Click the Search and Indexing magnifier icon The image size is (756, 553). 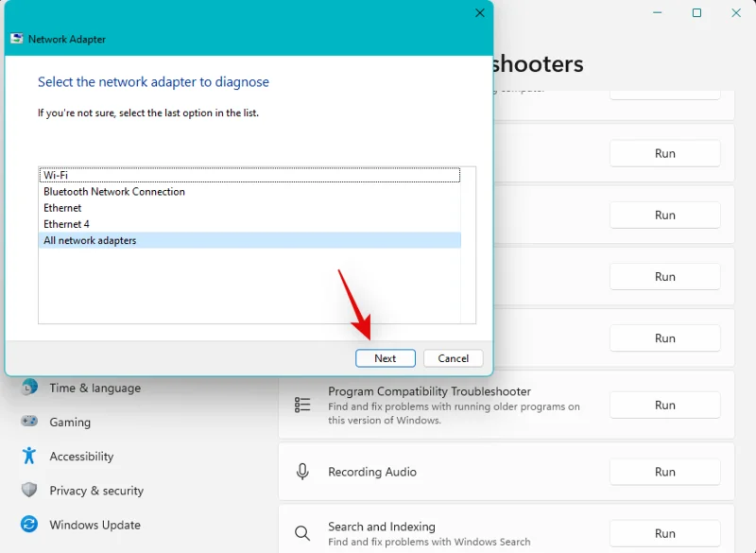(x=302, y=533)
